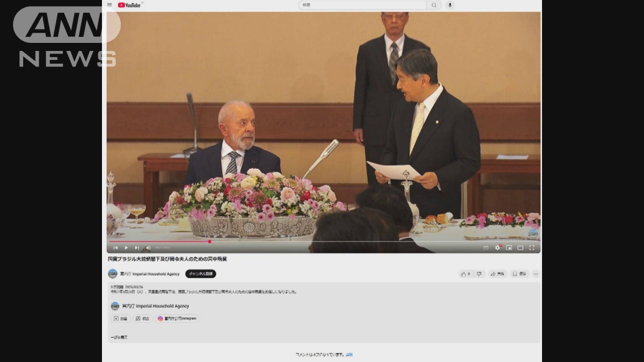644x362 pixels.
Task: Toggle theater mode view
Action: (520, 248)
